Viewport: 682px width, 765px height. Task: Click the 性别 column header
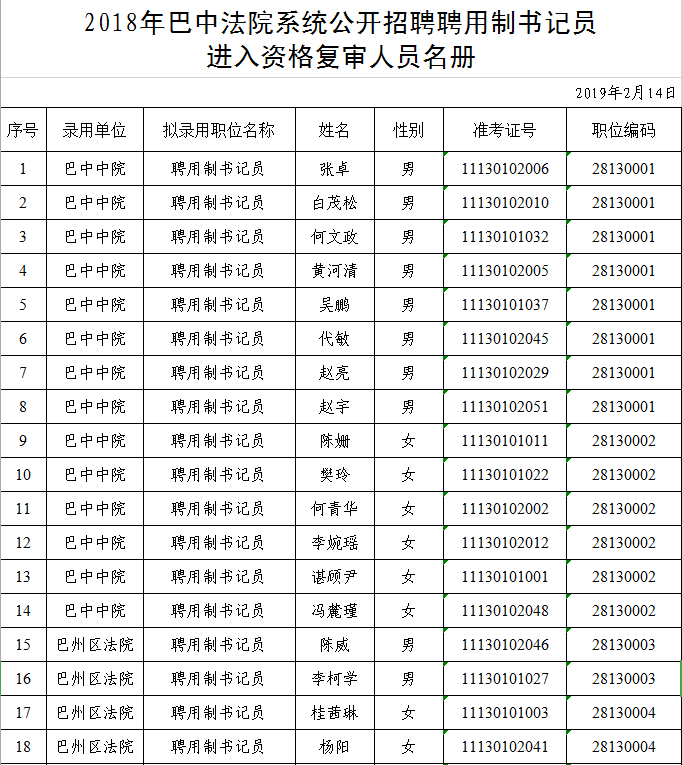tap(407, 130)
